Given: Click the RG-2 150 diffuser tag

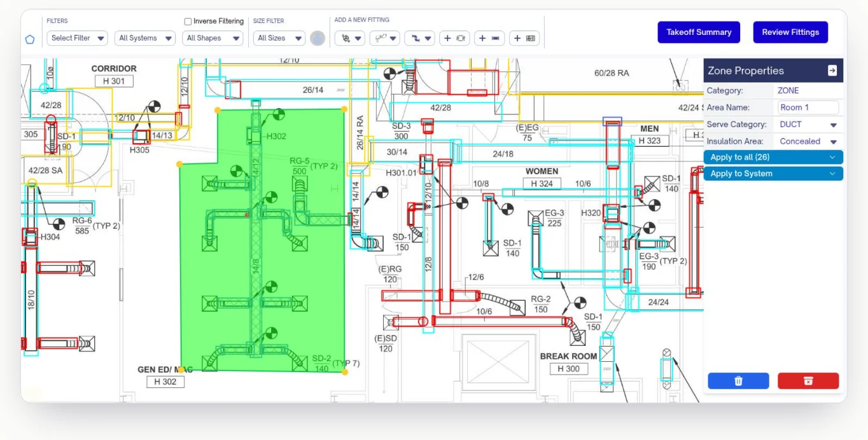Looking at the screenshot, I should tap(541, 305).
